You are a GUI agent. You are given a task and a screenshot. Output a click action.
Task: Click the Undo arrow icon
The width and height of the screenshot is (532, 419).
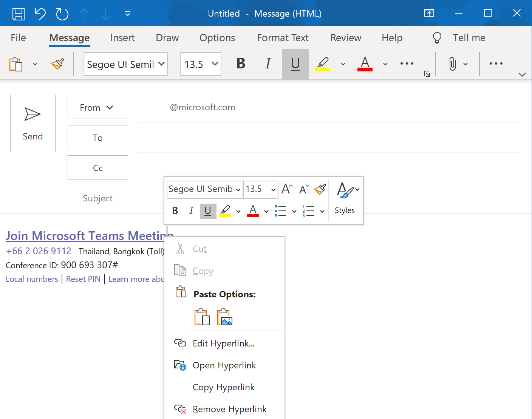[x=40, y=14]
